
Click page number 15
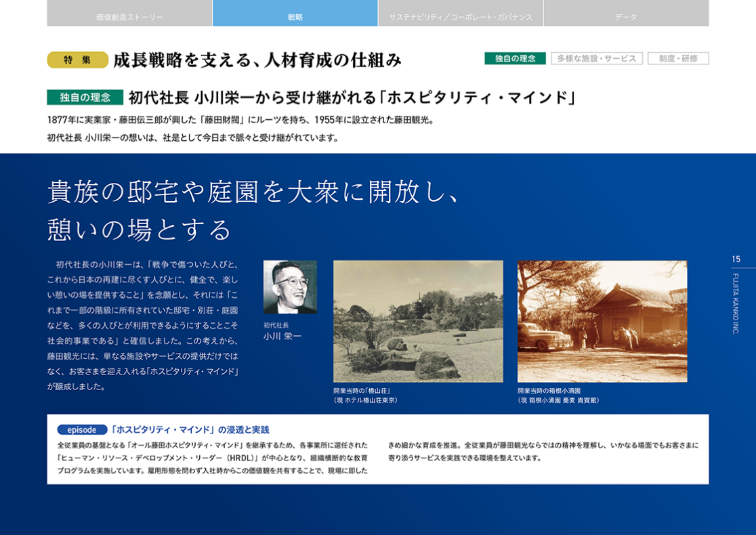pyautogui.click(x=736, y=259)
